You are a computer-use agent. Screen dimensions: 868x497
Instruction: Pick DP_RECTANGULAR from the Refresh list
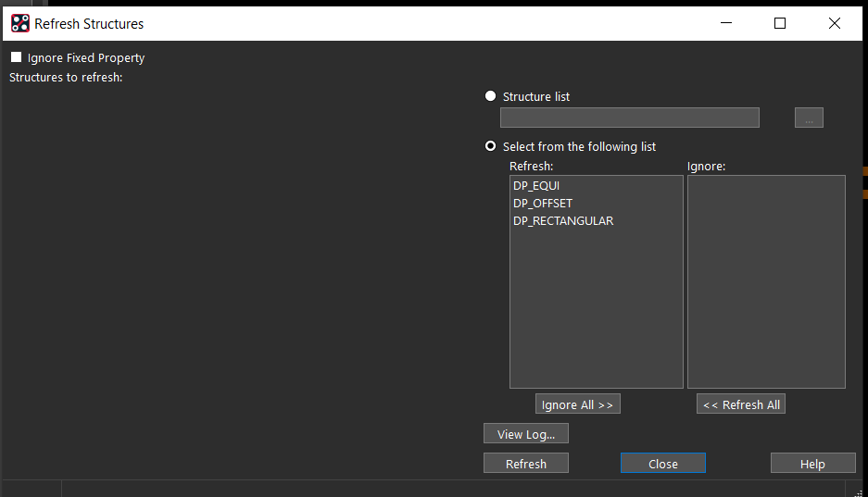pyautogui.click(x=563, y=221)
